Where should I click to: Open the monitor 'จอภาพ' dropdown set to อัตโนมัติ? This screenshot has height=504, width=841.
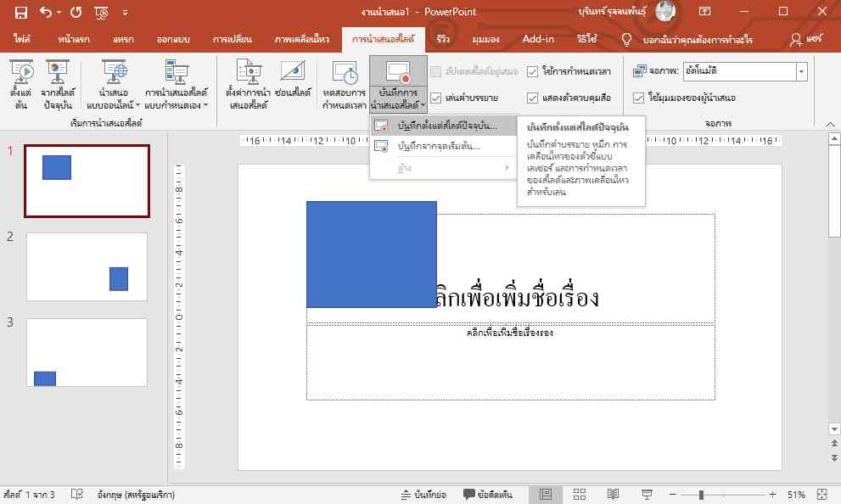coord(801,72)
